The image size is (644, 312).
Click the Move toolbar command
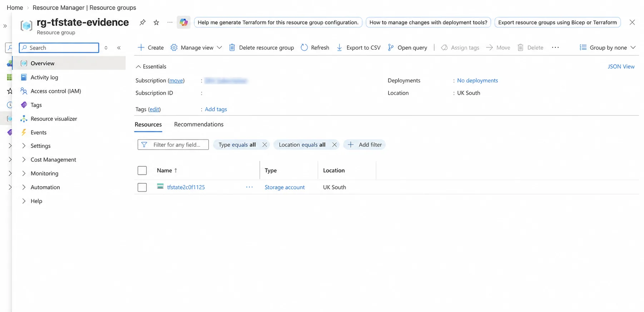tap(498, 48)
